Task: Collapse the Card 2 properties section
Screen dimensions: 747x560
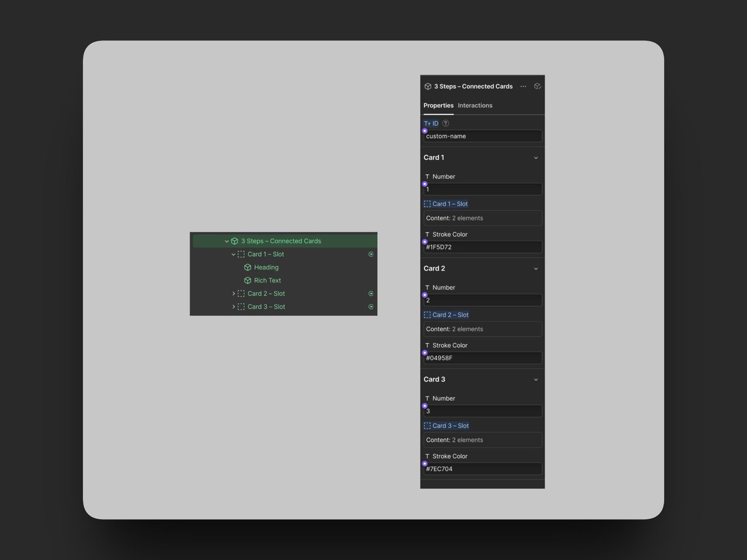Action: (536, 269)
